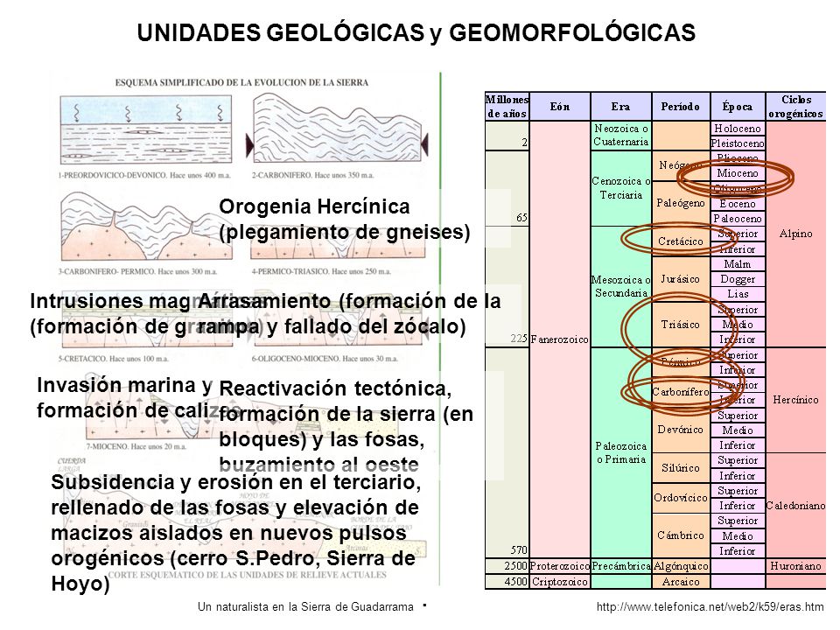Click the 'Era' column header

621,107
